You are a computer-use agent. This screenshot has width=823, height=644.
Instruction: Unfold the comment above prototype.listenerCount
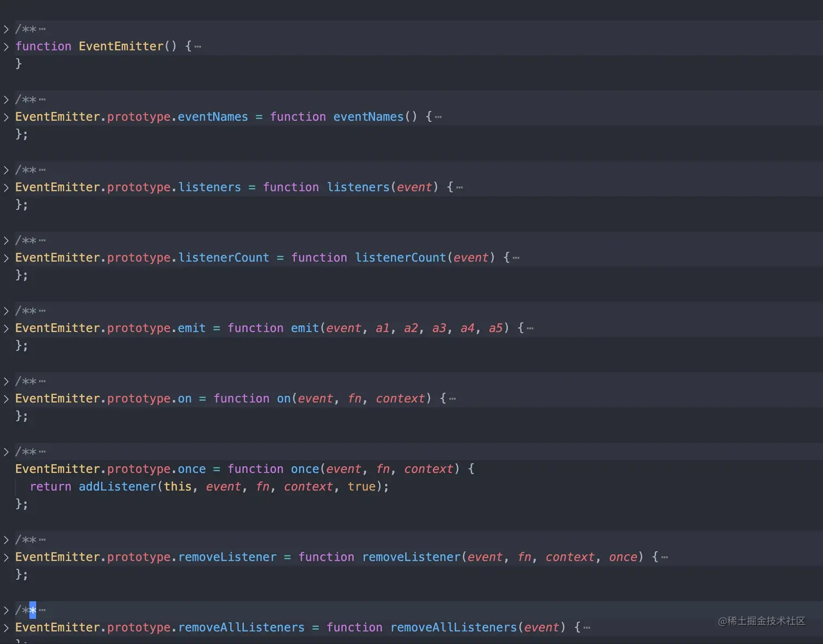[6, 240]
